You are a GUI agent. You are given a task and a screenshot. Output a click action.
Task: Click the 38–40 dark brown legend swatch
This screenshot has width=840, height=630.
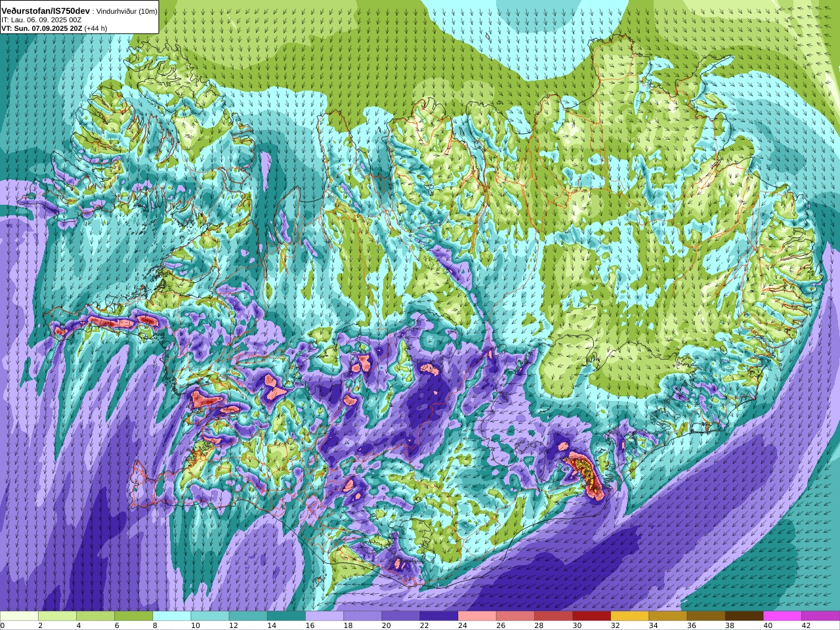(x=744, y=616)
